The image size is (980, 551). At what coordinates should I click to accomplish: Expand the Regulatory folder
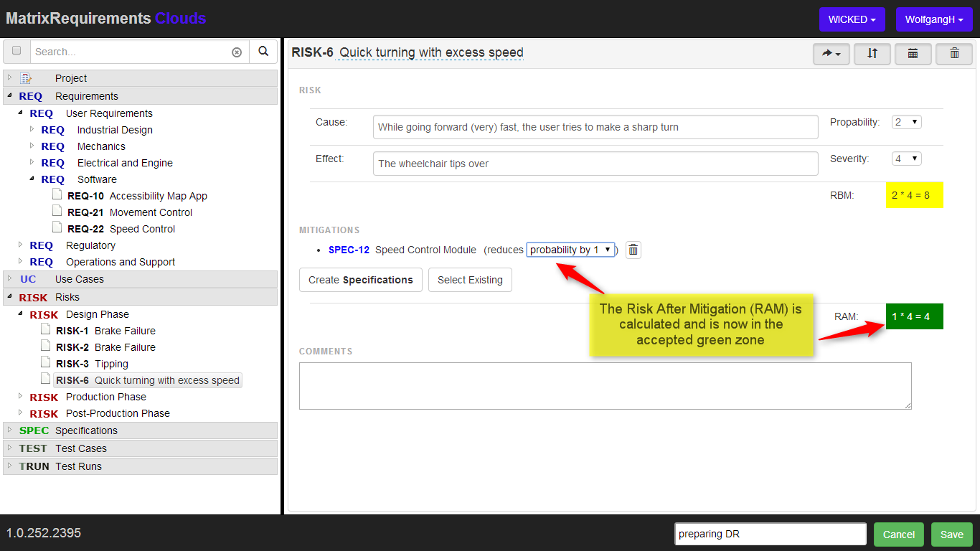(20, 245)
